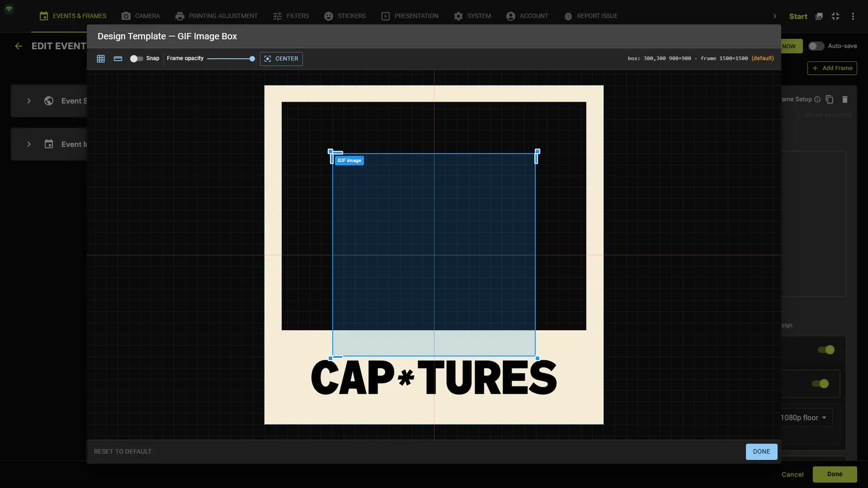This screenshot has width=868, height=488.
Task: Click the Start button
Action: 798,16
